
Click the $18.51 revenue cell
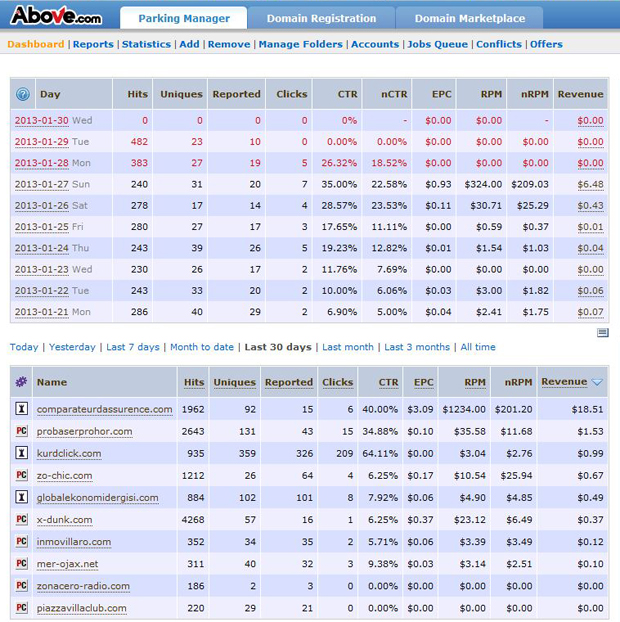(587, 409)
